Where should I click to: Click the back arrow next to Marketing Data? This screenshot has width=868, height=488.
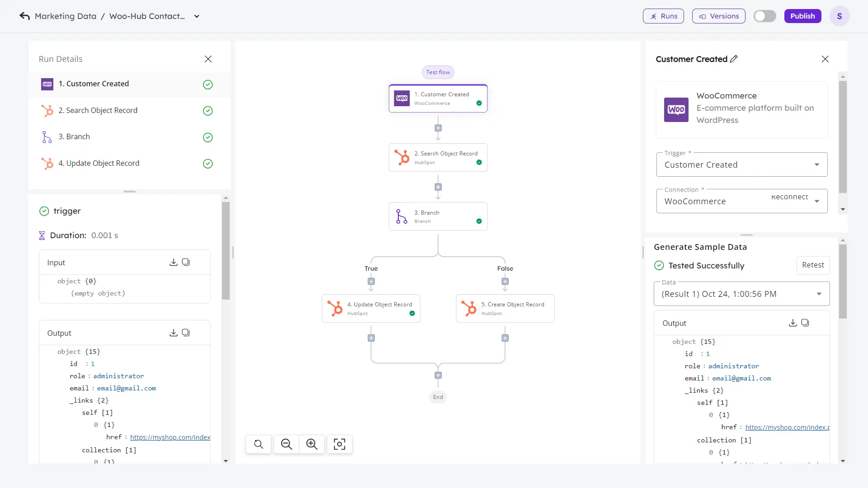pos(25,16)
